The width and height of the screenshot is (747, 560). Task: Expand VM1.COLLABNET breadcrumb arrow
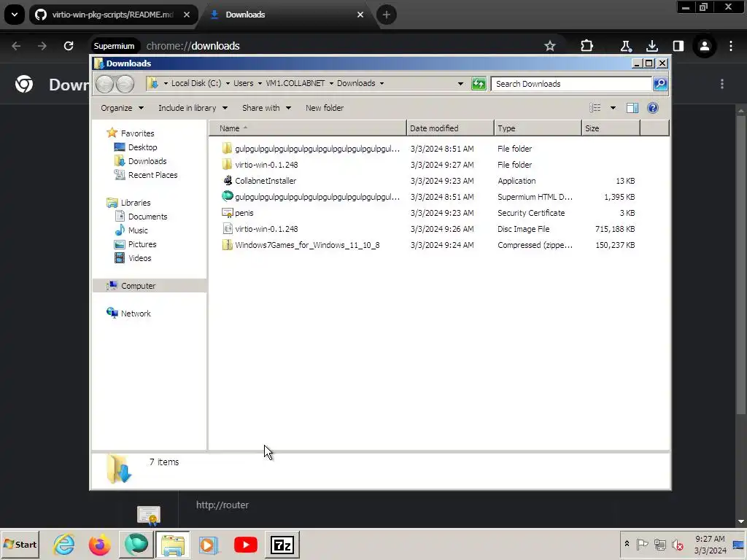pyautogui.click(x=331, y=83)
